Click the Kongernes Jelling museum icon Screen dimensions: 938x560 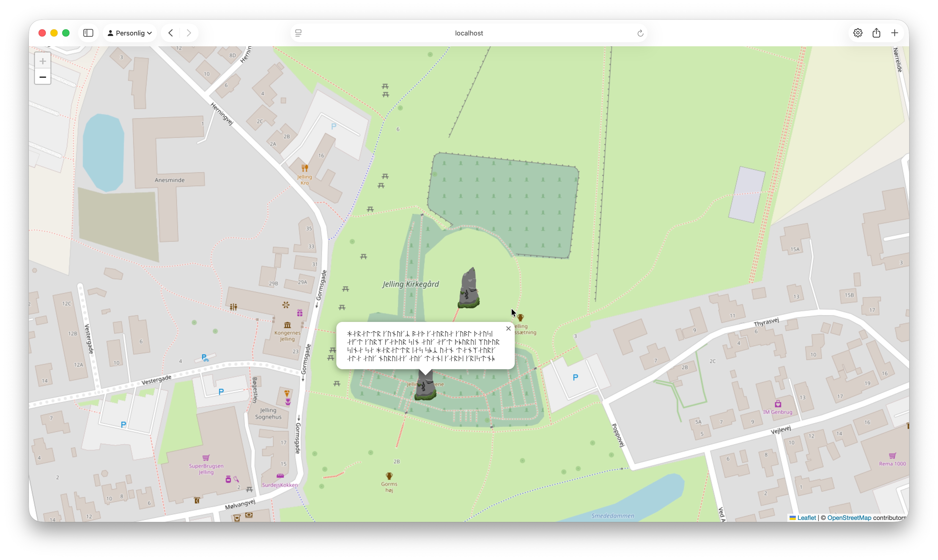pos(287,325)
